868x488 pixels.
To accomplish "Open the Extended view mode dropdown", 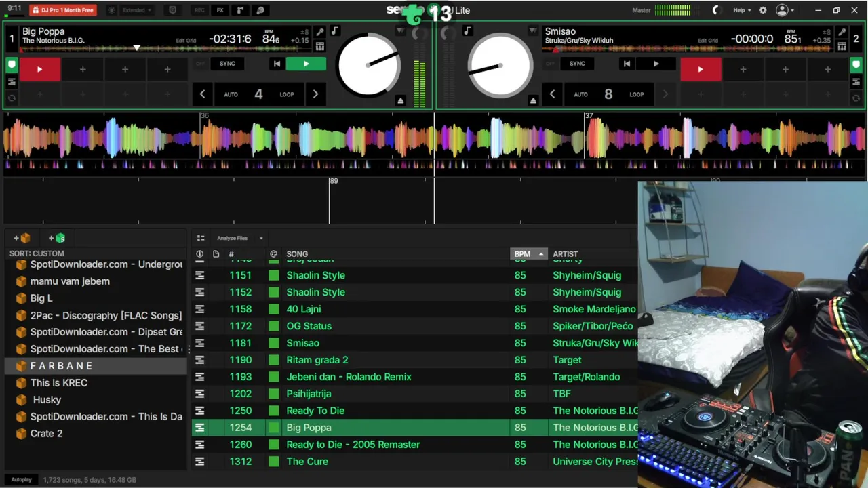I will (x=137, y=10).
